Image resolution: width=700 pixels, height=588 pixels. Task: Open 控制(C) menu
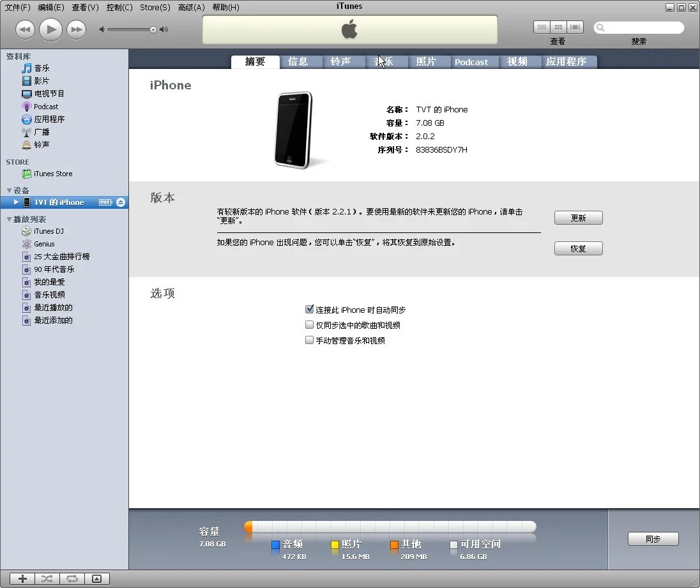tap(119, 8)
